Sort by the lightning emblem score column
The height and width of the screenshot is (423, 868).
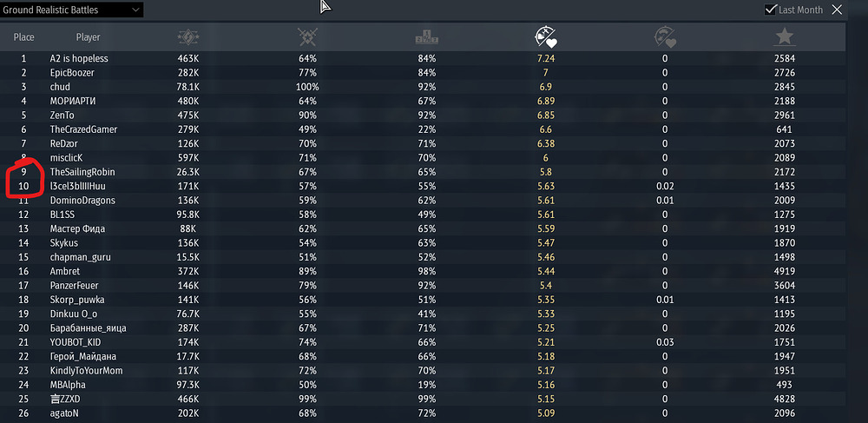(188, 36)
